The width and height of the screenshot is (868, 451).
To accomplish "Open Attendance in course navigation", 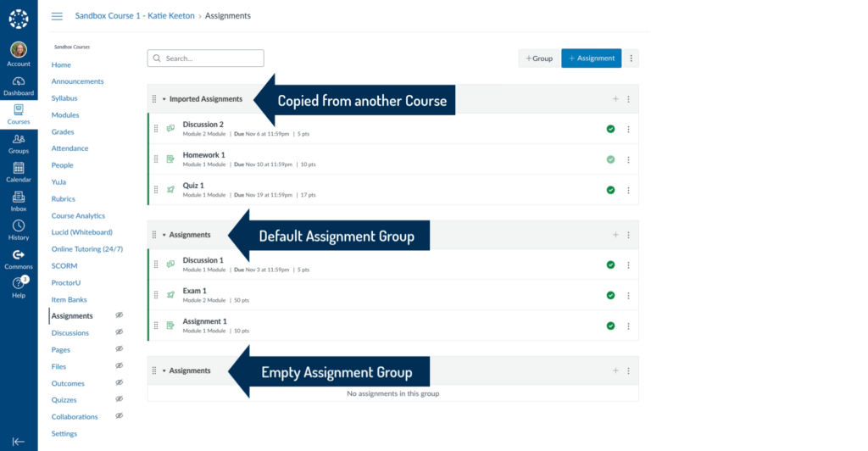I will pyautogui.click(x=70, y=148).
